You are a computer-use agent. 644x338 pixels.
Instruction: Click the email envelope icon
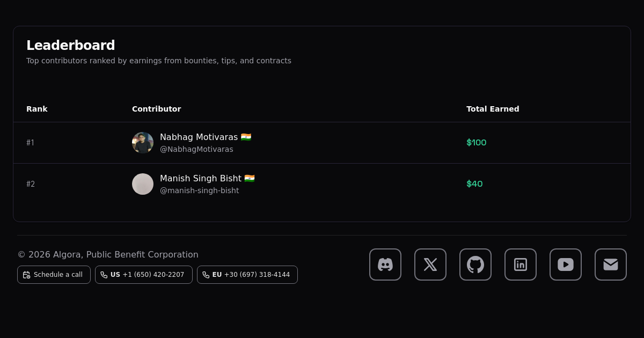point(611,264)
